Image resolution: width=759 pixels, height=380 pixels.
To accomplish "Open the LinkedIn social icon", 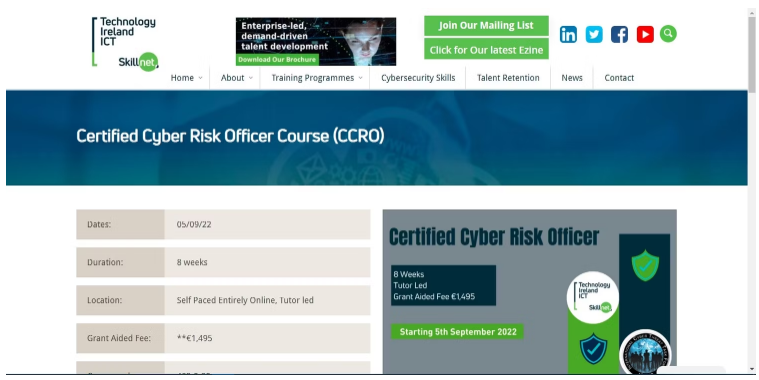I will [x=568, y=34].
